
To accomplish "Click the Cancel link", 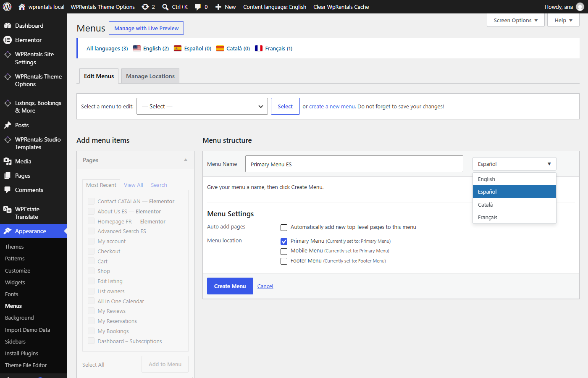I will [265, 286].
